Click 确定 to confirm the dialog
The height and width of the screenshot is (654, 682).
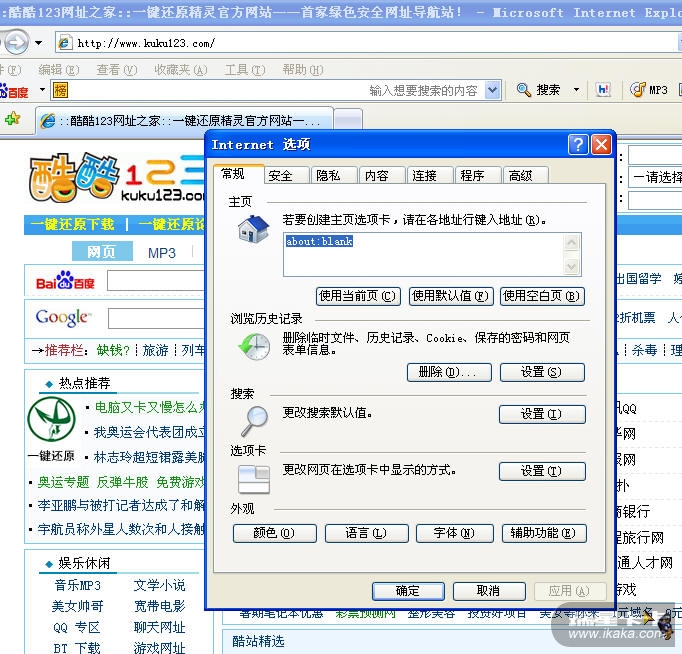coord(408,591)
